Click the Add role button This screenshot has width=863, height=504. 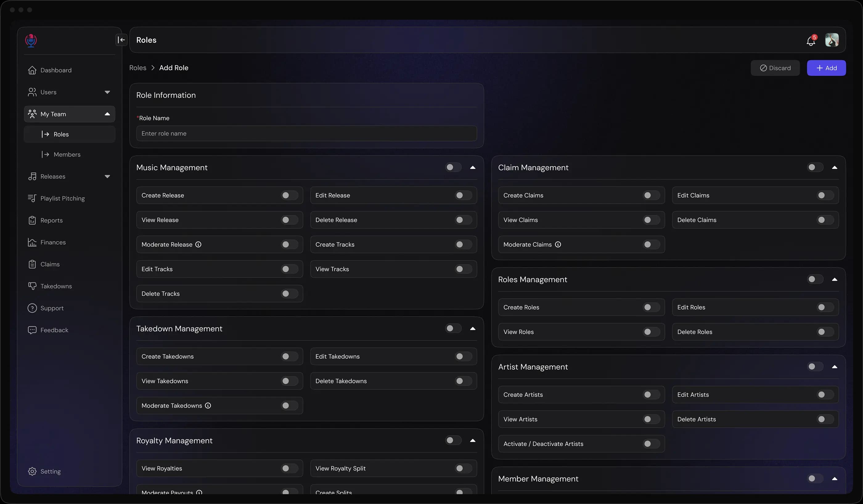coord(826,68)
